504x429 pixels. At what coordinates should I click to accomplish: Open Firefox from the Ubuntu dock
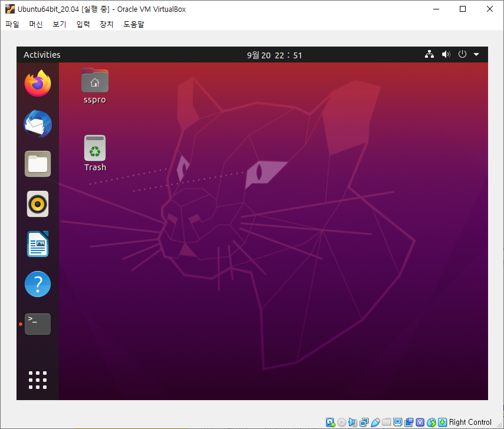point(38,84)
